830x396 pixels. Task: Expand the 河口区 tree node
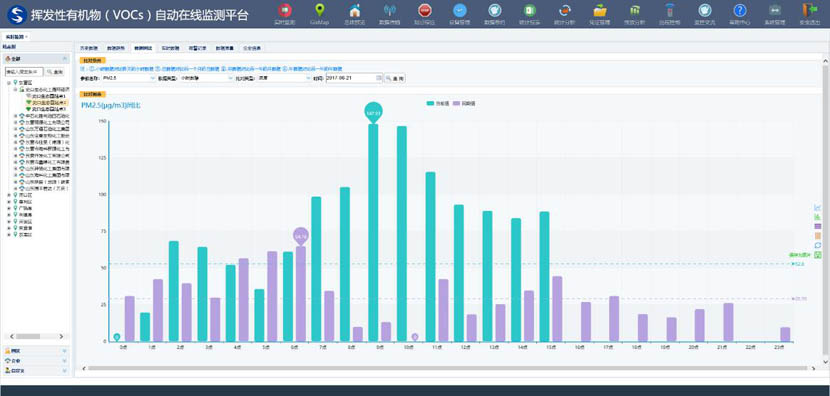tap(8, 195)
